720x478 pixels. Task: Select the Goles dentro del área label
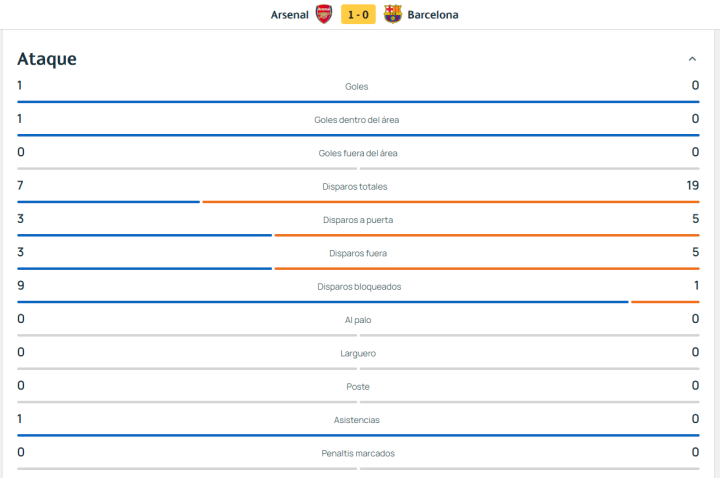357,120
